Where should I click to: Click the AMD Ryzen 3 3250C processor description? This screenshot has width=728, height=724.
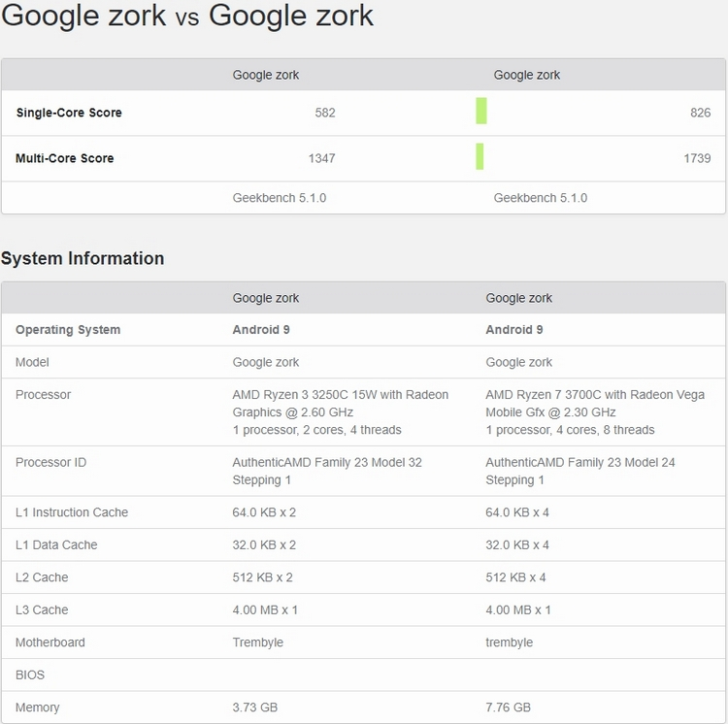pos(341,411)
